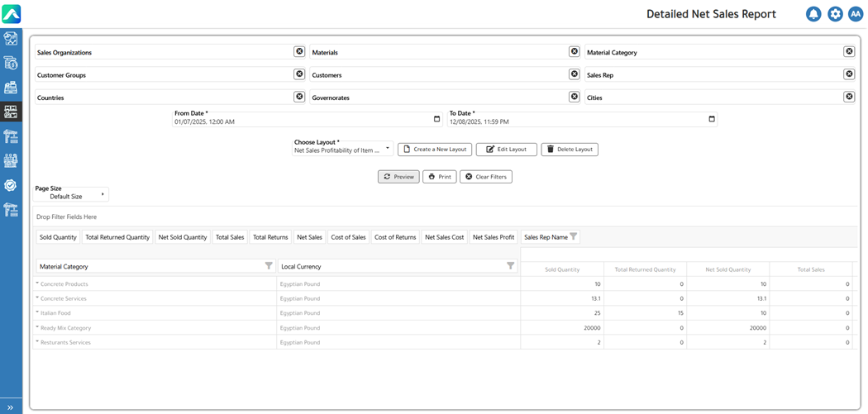This screenshot has width=868, height=414.
Task: Filter the Sales Rep Name field
Action: point(574,237)
